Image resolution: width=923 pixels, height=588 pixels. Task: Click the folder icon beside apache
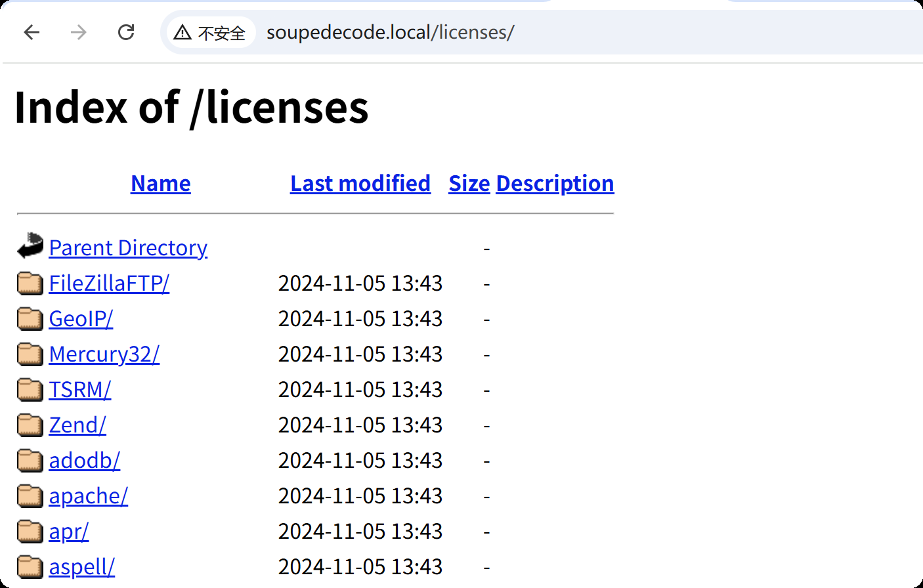29,495
